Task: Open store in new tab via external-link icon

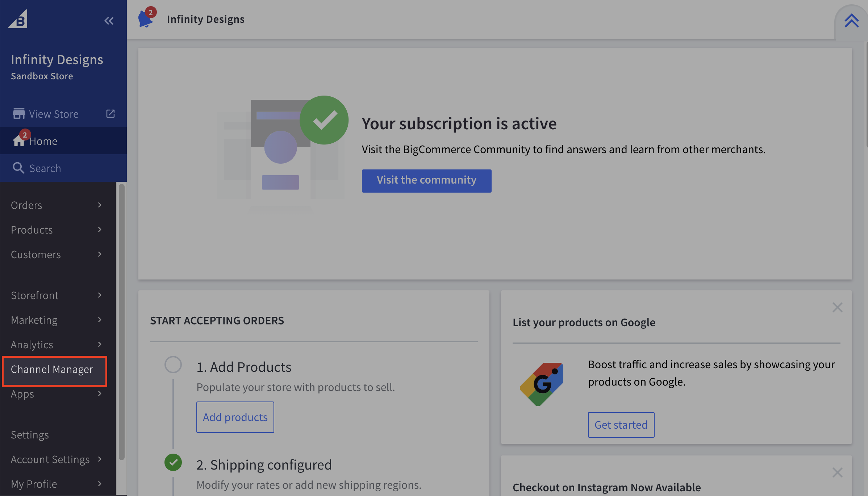Action: (x=110, y=113)
